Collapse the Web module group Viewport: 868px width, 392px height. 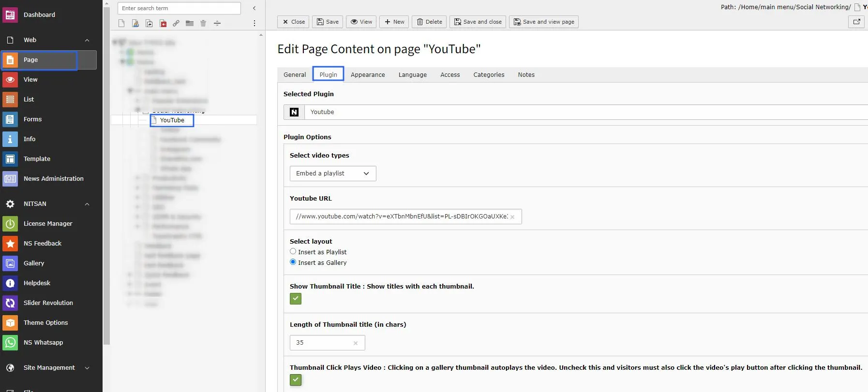pos(87,40)
